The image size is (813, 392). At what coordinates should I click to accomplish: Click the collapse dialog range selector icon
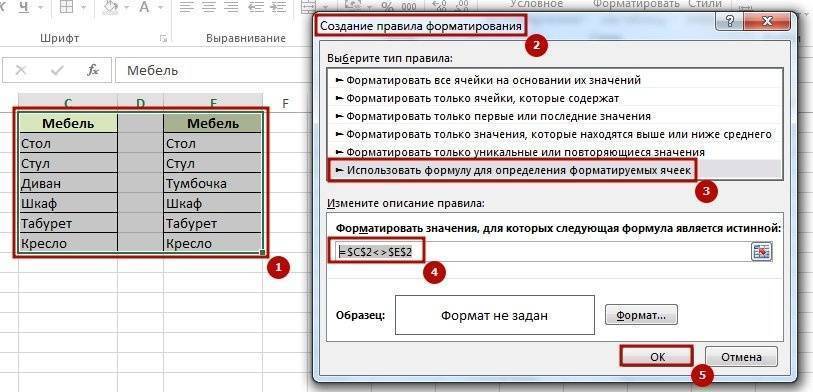click(762, 251)
